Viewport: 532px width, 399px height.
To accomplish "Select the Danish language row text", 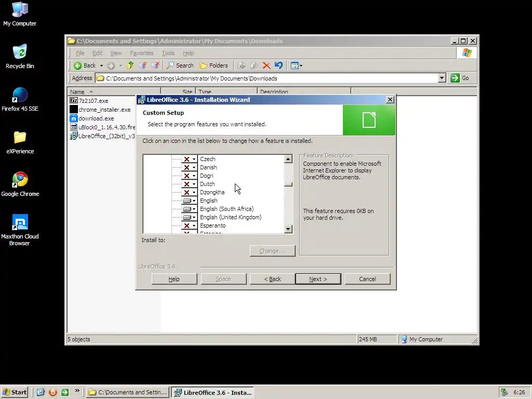I will (x=208, y=167).
